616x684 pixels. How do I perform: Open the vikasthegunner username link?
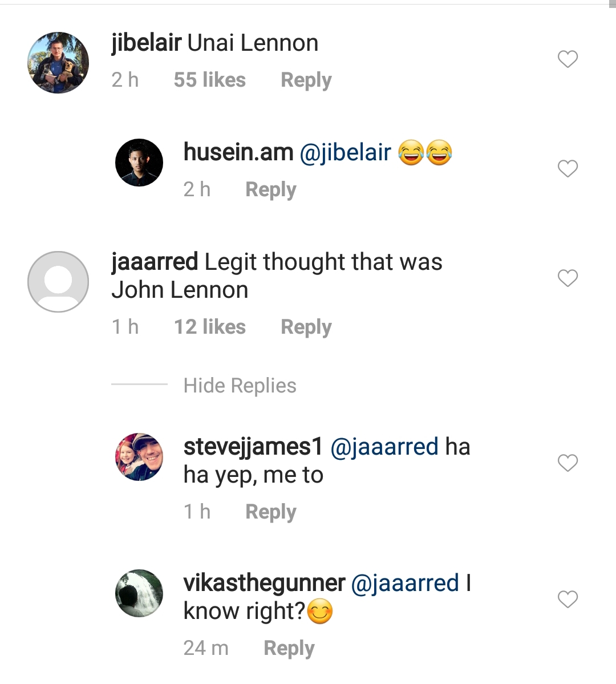(x=264, y=583)
